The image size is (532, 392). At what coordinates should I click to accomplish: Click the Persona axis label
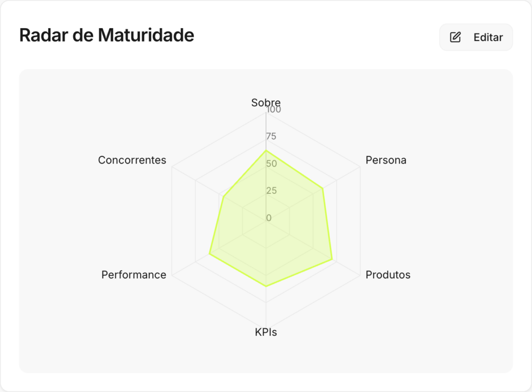386,160
